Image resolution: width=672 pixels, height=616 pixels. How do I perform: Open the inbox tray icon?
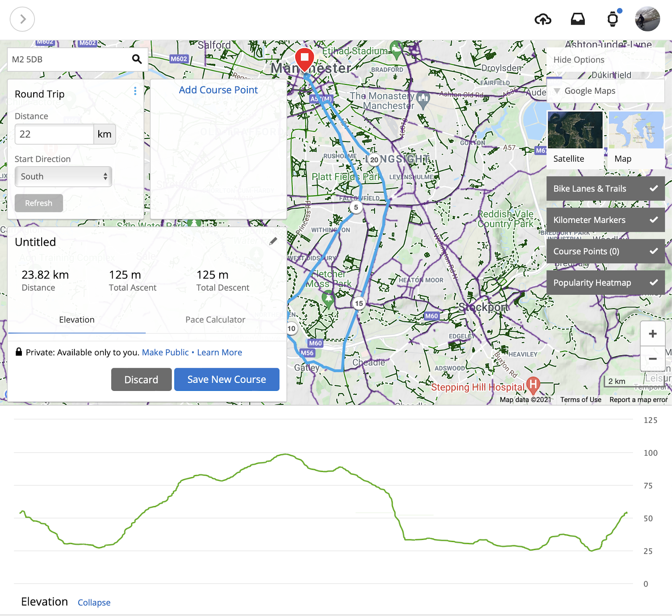coord(578,19)
